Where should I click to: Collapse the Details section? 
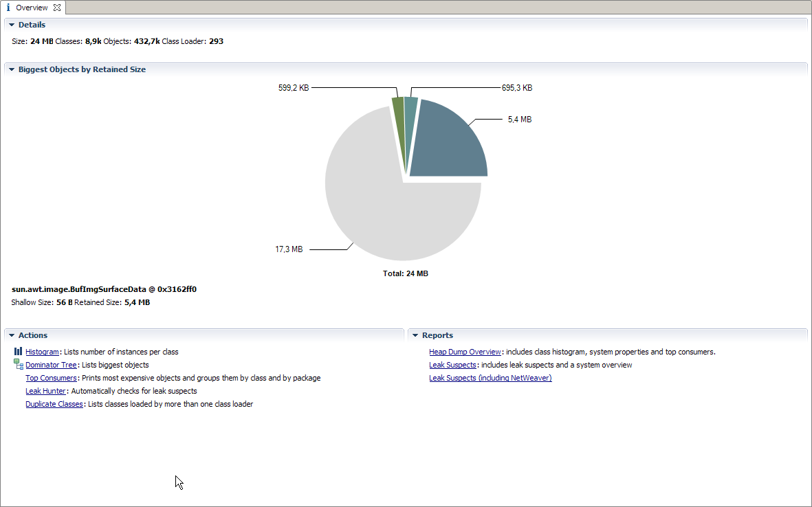tap(12, 25)
